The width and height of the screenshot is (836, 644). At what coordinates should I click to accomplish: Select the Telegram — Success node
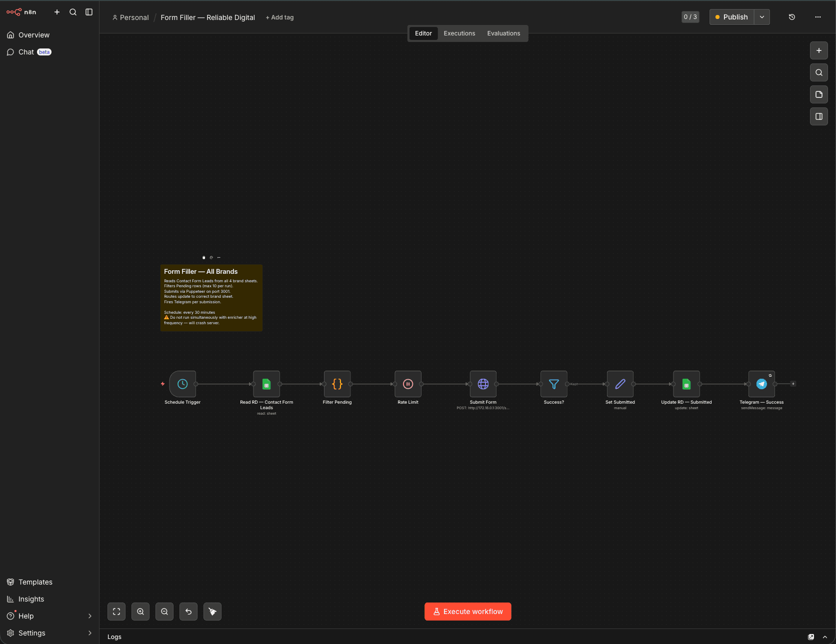click(761, 384)
